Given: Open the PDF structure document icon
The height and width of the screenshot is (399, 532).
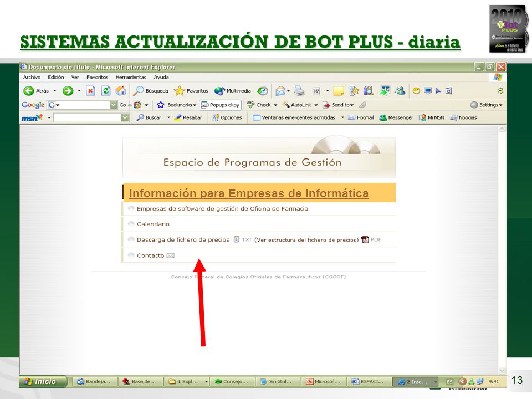Looking at the screenshot, I should coord(365,239).
